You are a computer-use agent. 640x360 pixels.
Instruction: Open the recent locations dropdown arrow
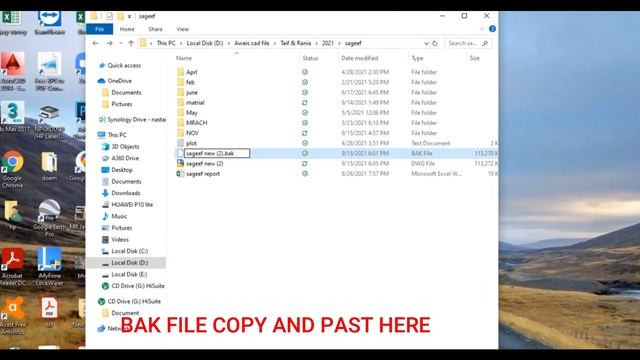[121, 43]
